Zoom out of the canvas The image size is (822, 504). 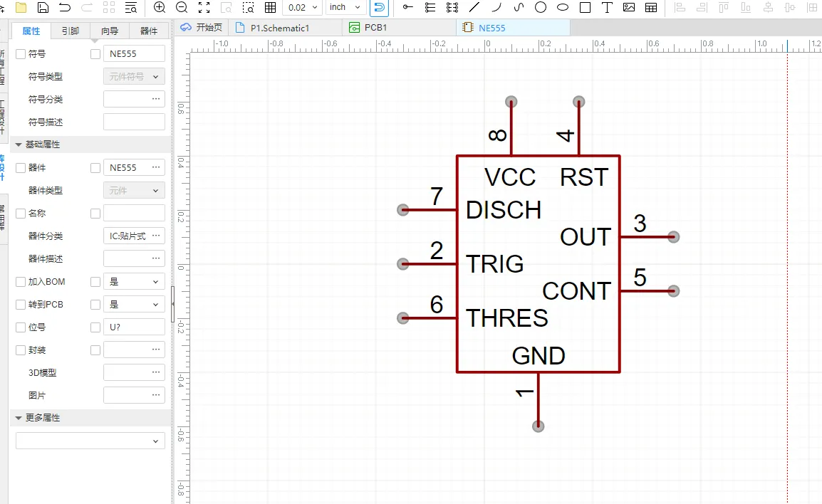(x=182, y=7)
